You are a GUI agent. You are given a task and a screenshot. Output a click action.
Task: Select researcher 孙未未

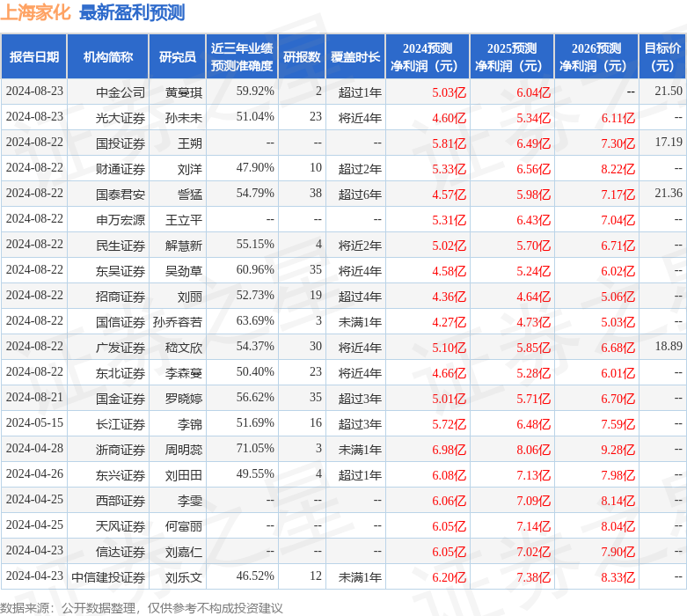[184, 118]
